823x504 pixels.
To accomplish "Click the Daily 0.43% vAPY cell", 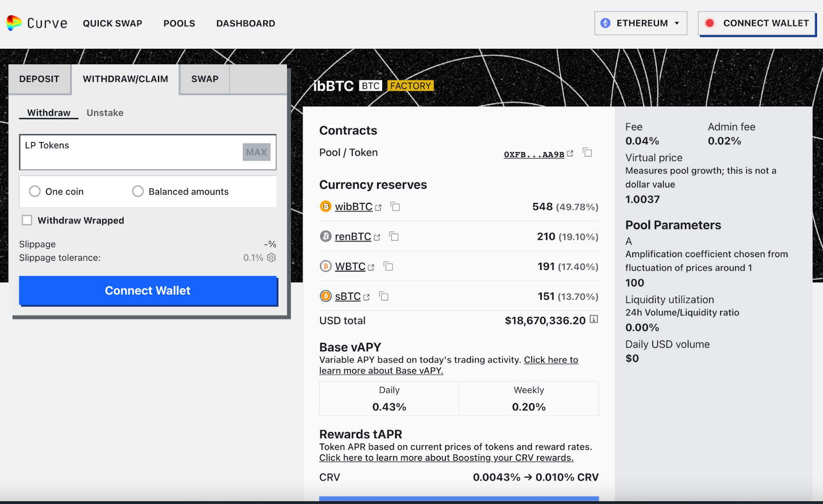I will [x=389, y=399].
